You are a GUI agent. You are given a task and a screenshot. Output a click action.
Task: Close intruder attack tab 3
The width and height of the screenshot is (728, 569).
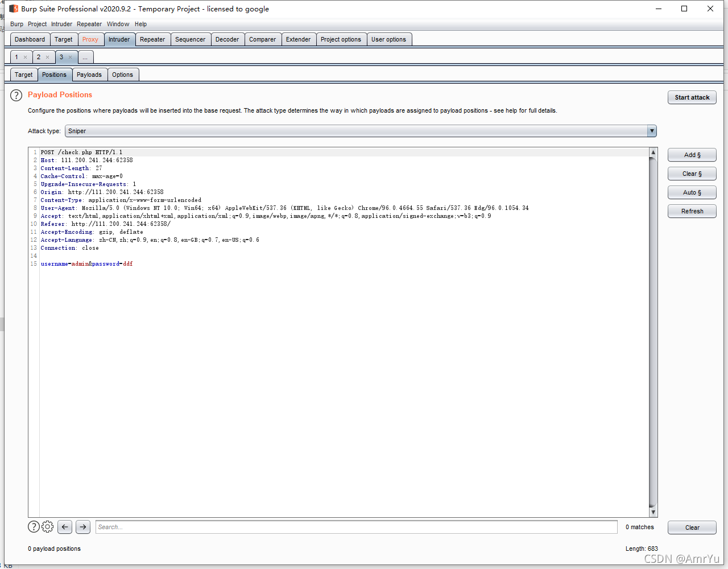pos(70,57)
